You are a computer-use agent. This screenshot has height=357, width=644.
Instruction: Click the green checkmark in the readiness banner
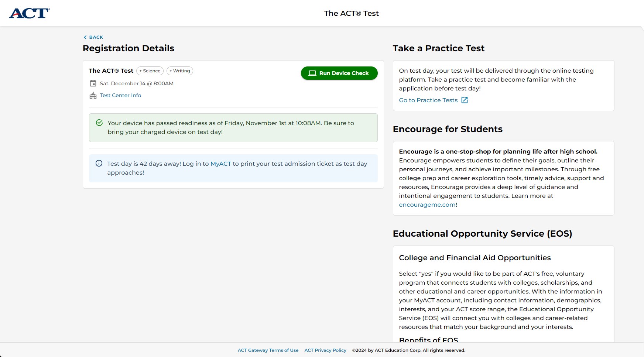(99, 123)
